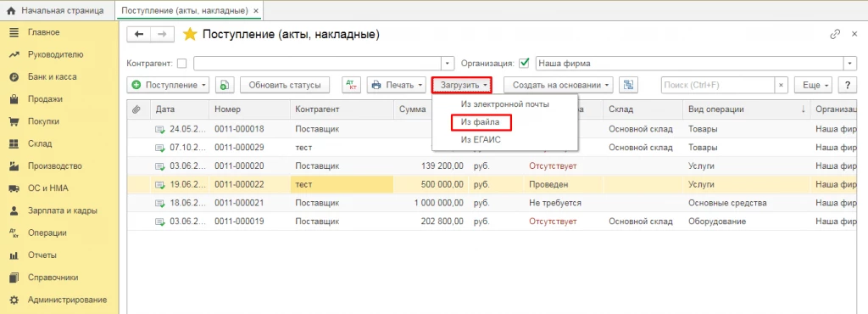The width and height of the screenshot is (868, 314).
Task: Open the Производство factory icon
Action: tap(14, 165)
